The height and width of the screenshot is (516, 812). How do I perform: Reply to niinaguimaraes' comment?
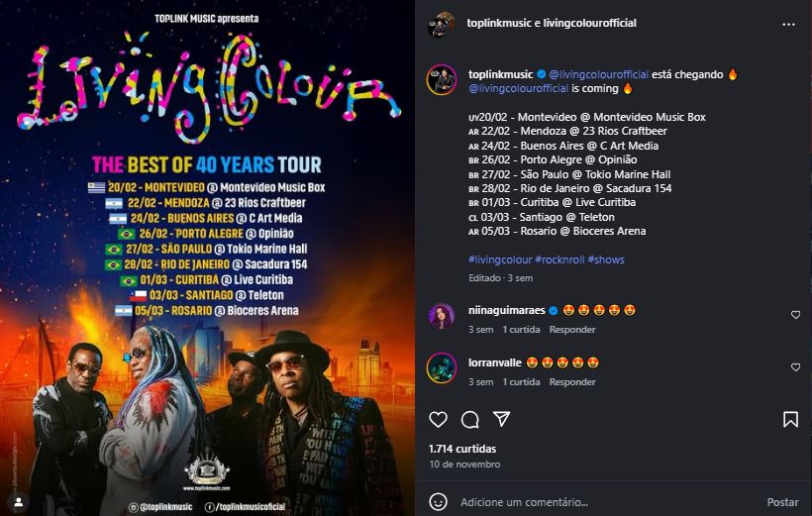(572, 330)
